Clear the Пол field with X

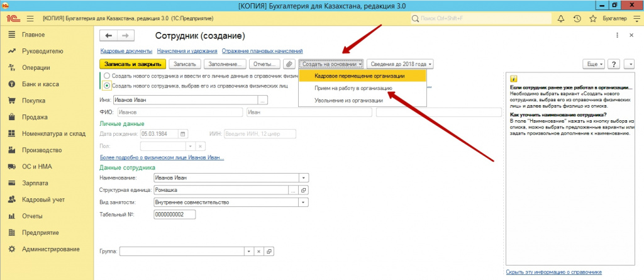click(x=200, y=147)
